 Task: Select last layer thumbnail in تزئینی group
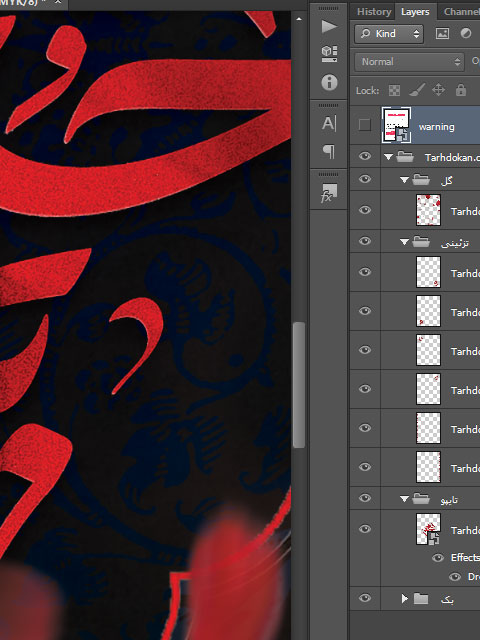click(x=428, y=467)
